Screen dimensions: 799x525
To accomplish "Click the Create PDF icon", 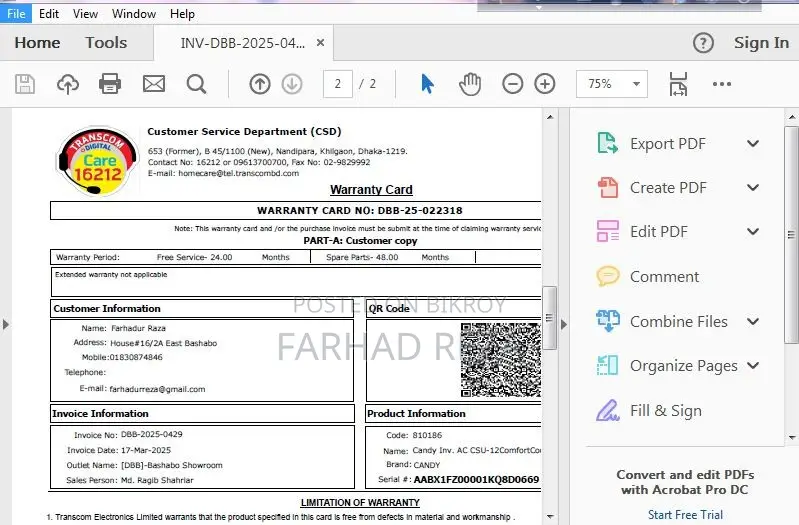I will coord(607,188).
